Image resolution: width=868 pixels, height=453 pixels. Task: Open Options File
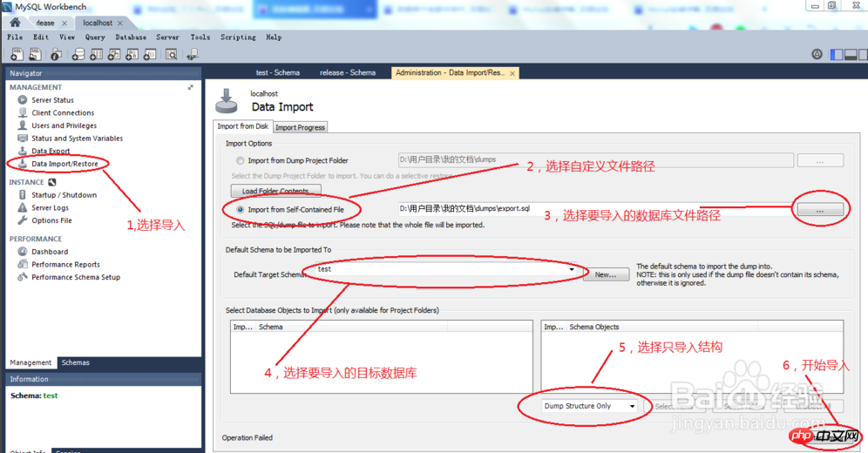coord(51,220)
